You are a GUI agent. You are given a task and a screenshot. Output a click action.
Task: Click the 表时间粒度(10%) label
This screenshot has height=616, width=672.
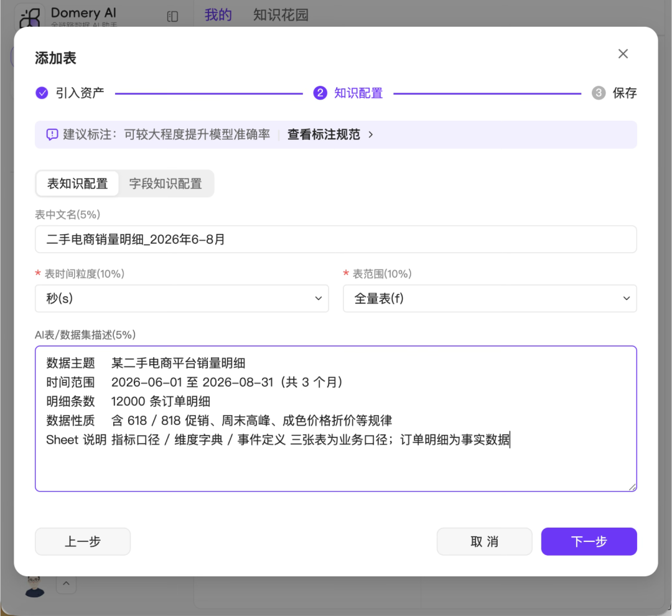point(85,274)
